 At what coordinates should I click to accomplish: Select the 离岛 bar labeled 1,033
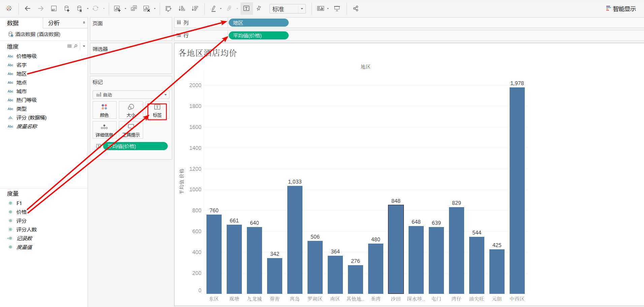pyautogui.click(x=295, y=240)
